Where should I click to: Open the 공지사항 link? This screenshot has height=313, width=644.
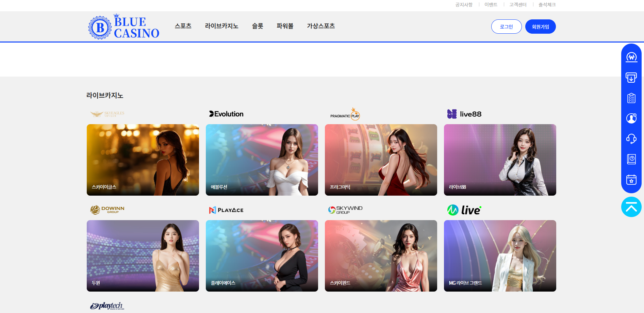tap(464, 5)
